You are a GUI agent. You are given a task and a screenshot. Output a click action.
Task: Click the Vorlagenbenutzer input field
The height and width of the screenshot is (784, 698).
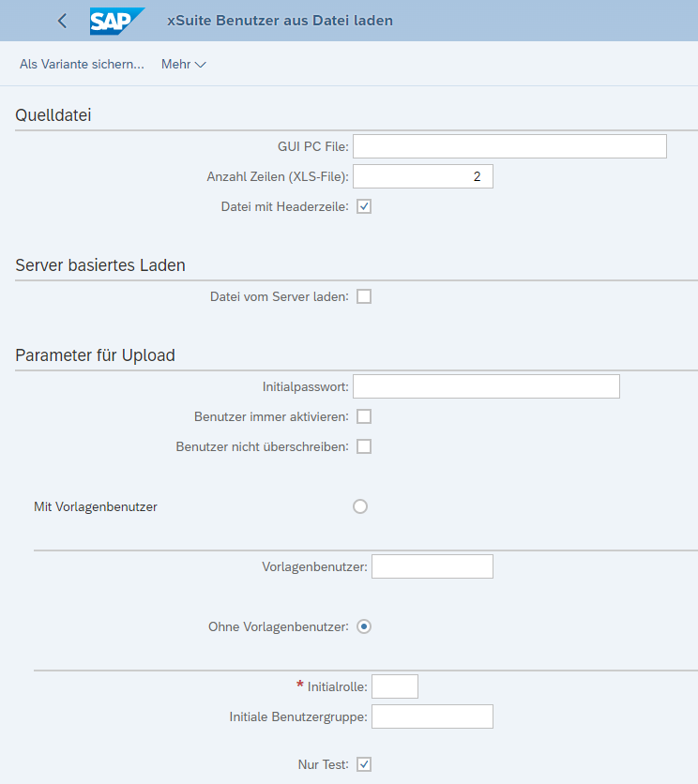[432, 566]
